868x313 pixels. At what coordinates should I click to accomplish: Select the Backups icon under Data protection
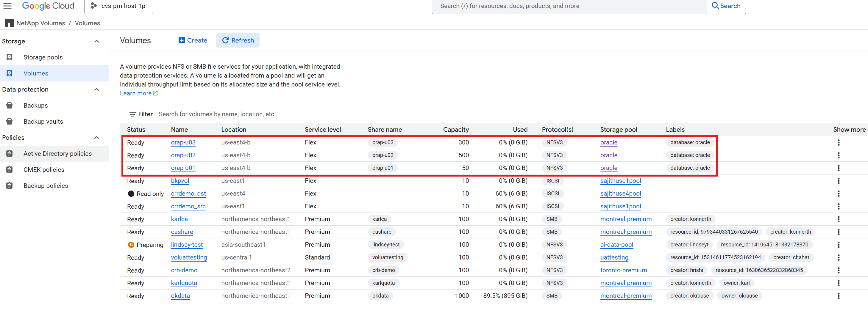[9, 105]
